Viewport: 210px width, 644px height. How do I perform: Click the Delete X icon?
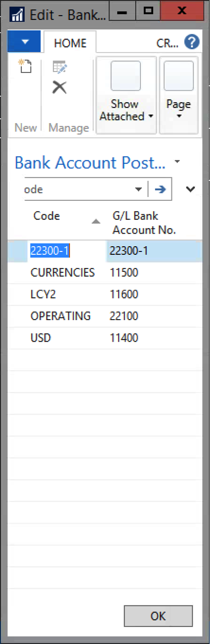click(60, 87)
